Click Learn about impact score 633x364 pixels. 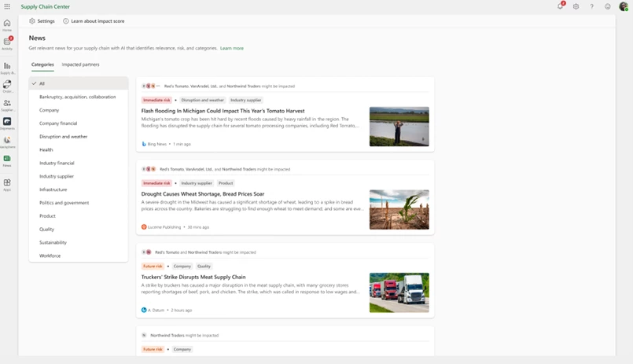94,21
